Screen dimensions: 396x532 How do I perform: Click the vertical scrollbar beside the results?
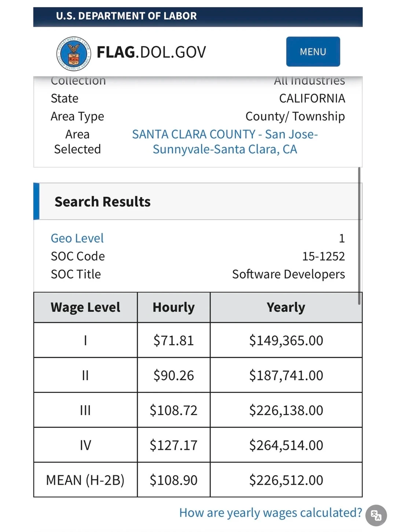point(359,235)
